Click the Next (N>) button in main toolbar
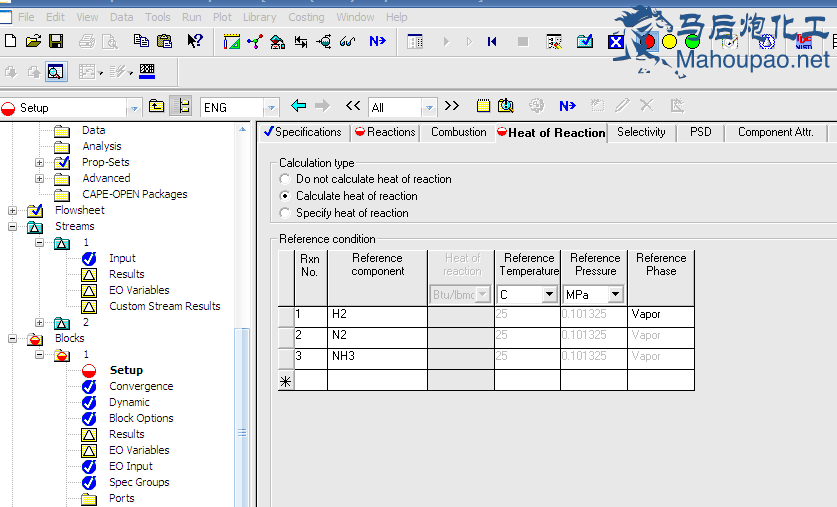The image size is (837, 507). click(x=377, y=41)
